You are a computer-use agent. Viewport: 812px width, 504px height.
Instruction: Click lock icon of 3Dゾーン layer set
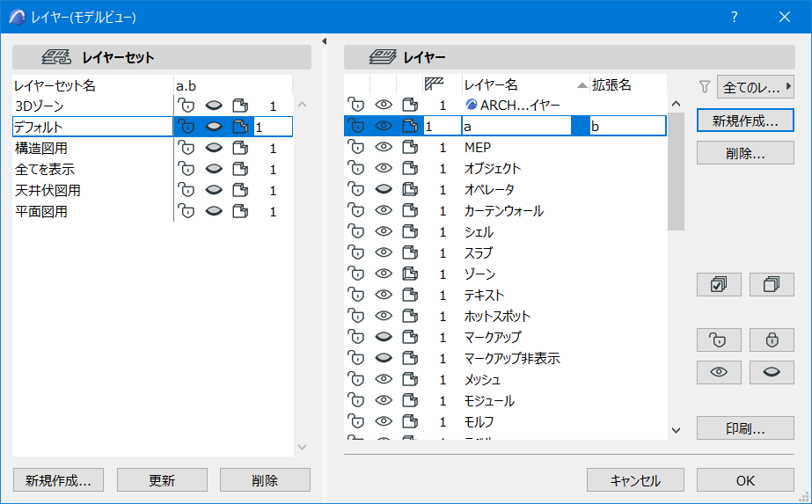[187, 106]
